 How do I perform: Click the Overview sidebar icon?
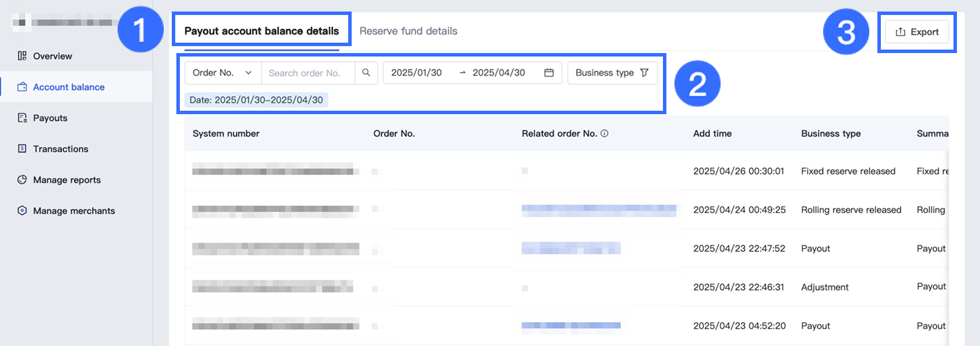click(x=22, y=56)
